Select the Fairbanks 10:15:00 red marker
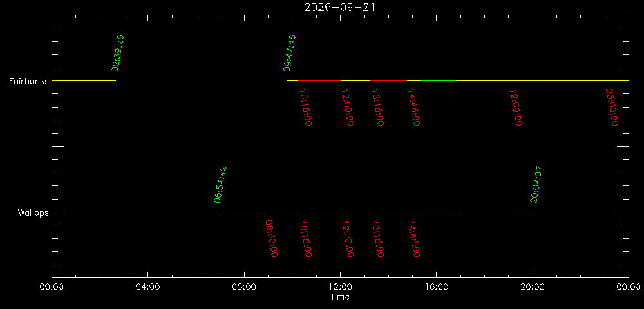 (305, 108)
